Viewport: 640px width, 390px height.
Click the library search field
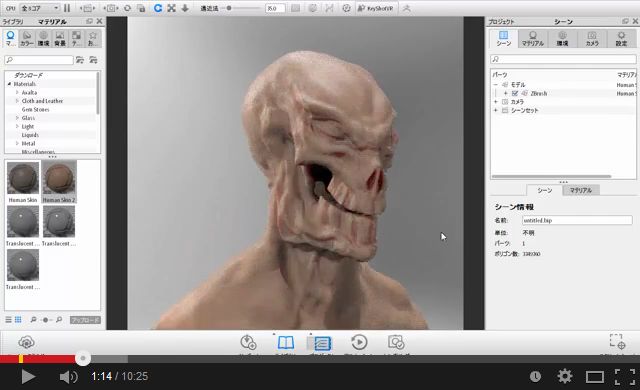click(x=39, y=60)
